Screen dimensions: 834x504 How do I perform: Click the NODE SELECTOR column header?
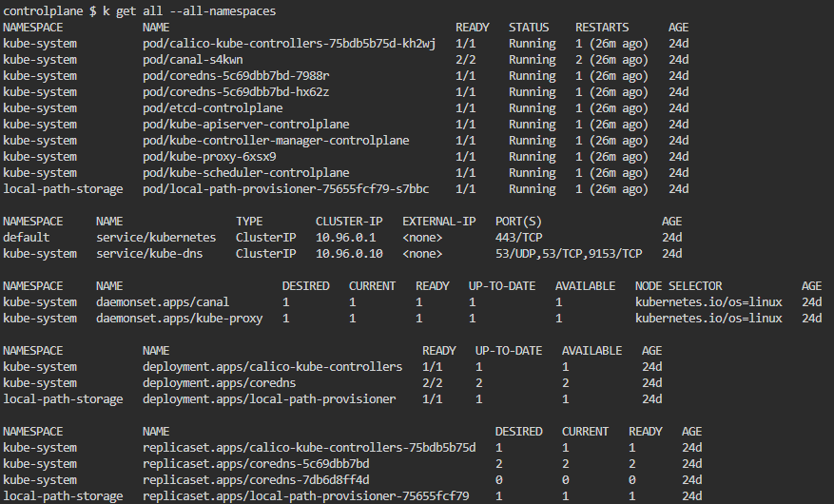678,285
